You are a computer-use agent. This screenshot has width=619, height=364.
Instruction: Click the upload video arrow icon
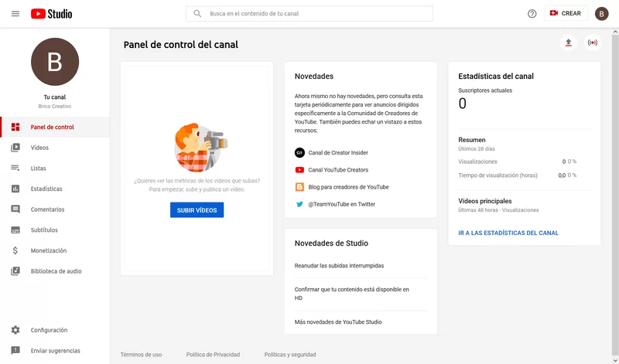point(568,43)
